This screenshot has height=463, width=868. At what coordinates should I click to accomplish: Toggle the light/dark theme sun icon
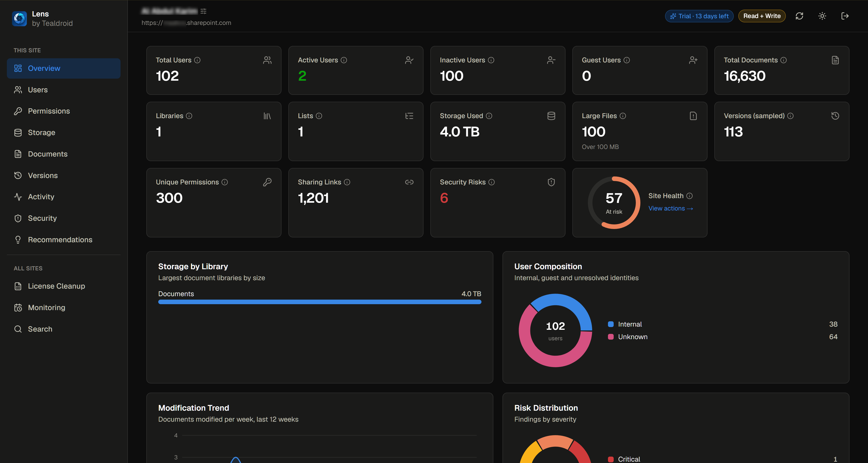click(x=822, y=16)
